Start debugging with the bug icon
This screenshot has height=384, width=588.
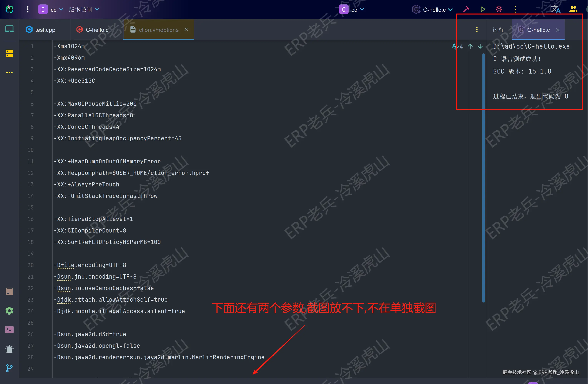499,9
